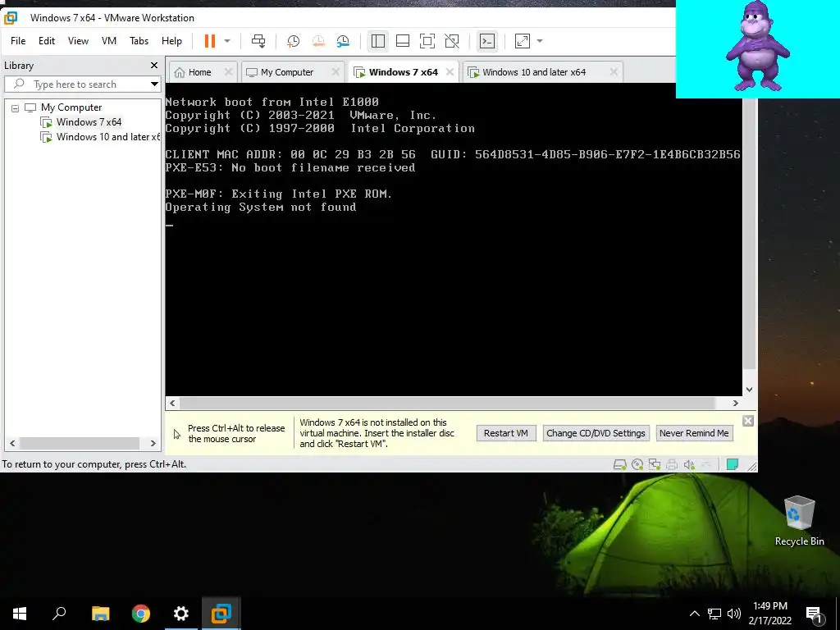Revert the virtual machine to a snapshot

tap(318, 41)
